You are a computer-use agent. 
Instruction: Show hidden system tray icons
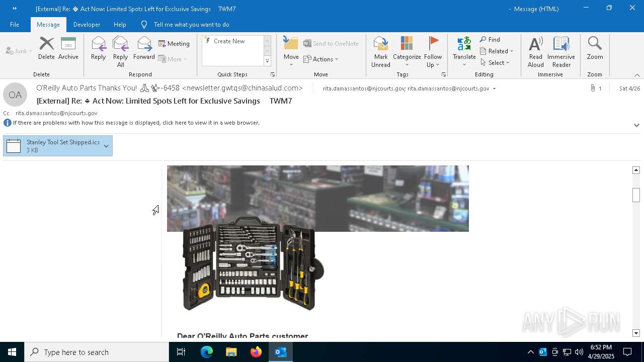point(530,352)
